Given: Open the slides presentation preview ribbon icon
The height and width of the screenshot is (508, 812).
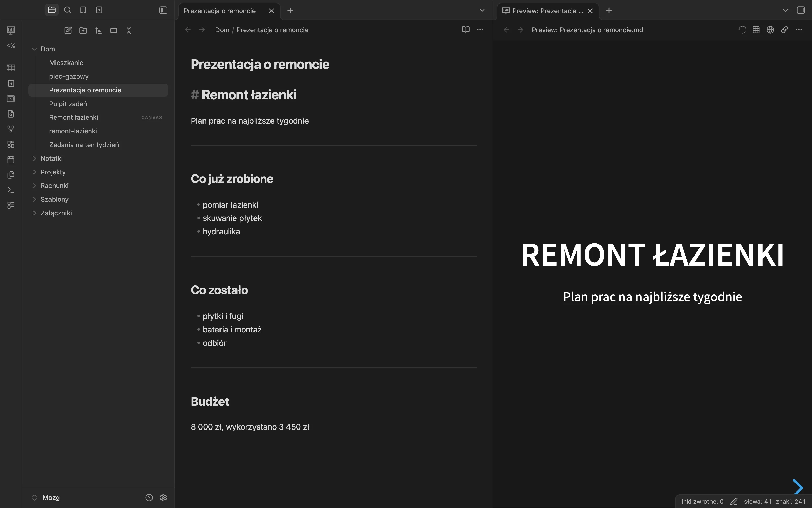Looking at the screenshot, I should coord(11,30).
